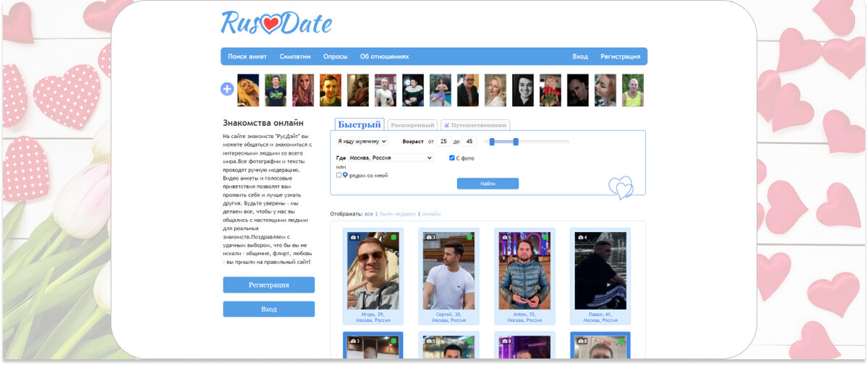Enable the "рядом со мной" checkbox
The height and width of the screenshot is (365, 868).
339,175
